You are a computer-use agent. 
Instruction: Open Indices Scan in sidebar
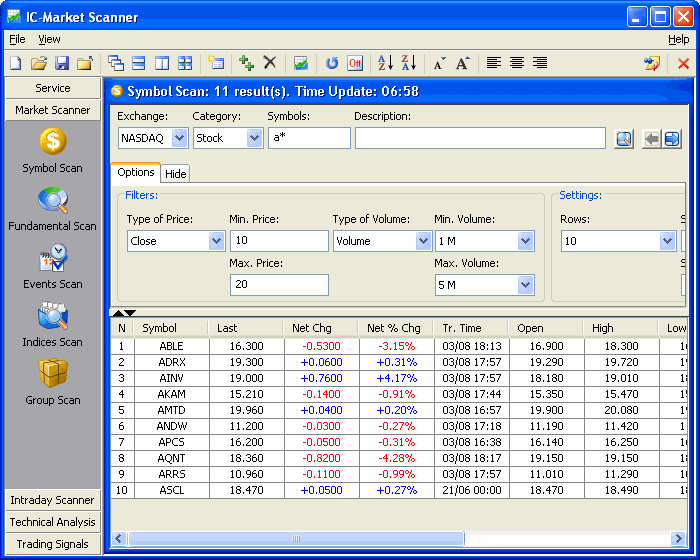[x=53, y=325]
